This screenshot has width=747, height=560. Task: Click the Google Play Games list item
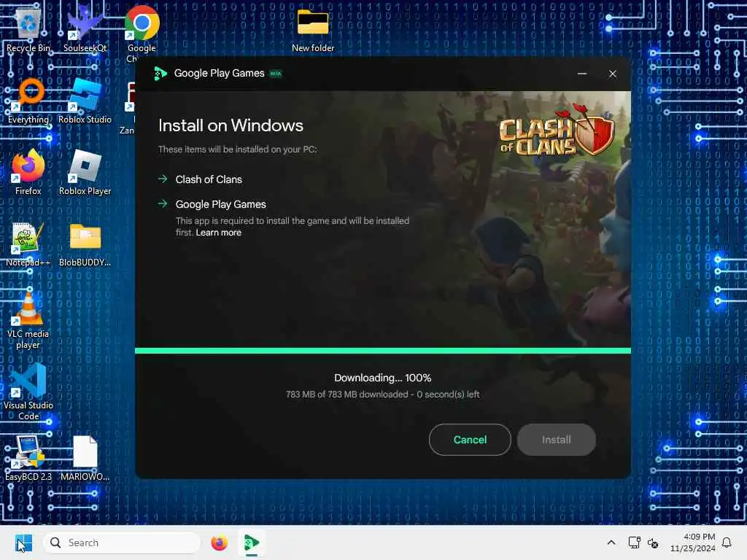click(x=220, y=204)
